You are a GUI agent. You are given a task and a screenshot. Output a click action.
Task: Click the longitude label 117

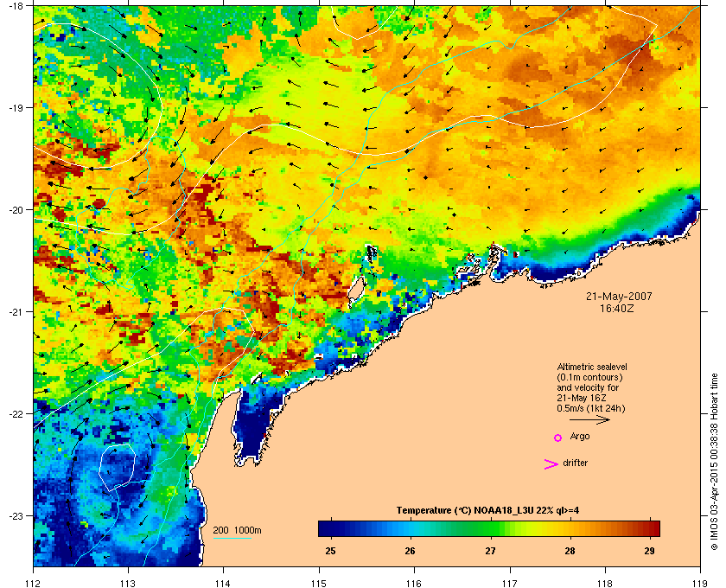(509, 584)
